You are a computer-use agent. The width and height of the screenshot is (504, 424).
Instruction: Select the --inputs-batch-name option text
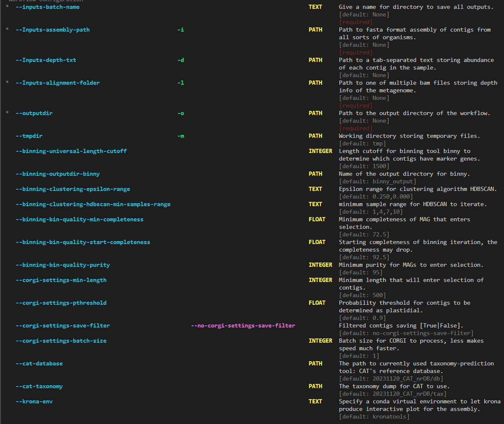[48, 7]
